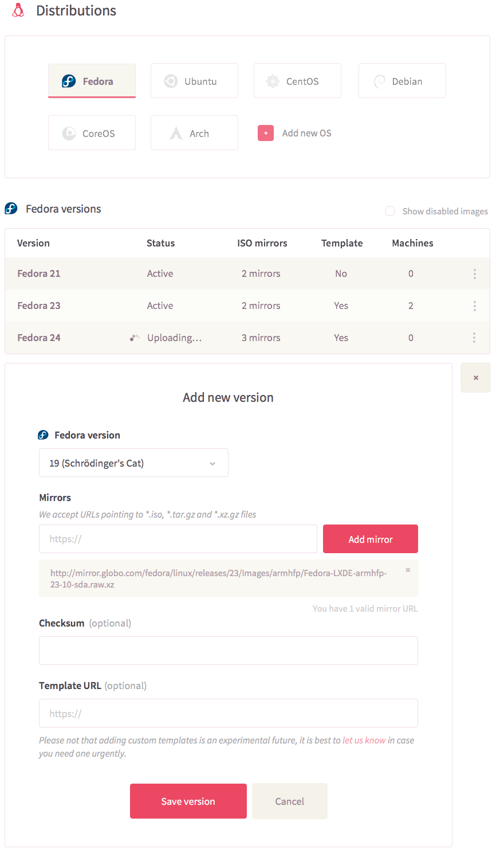
Task: Click the Ubuntu logo icon
Action: tap(171, 81)
